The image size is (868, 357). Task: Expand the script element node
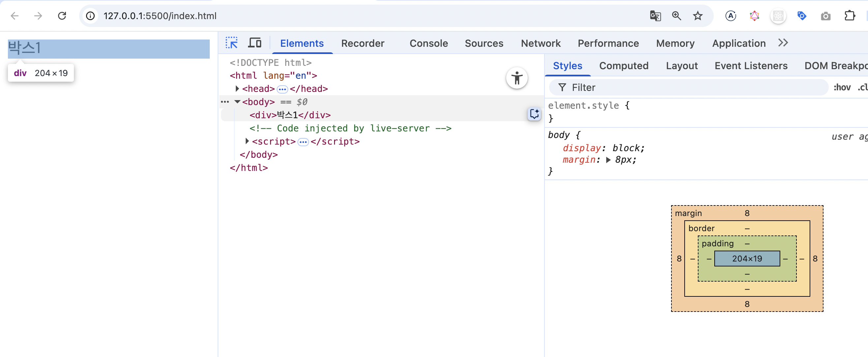[247, 141]
